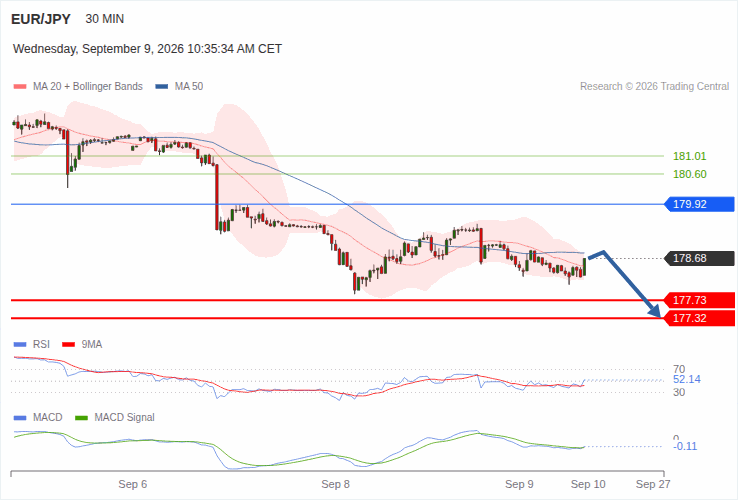Select the 179.92 pivot price label
Image resolution: width=738 pixels, height=500 pixels.
pyautogui.click(x=699, y=204)
